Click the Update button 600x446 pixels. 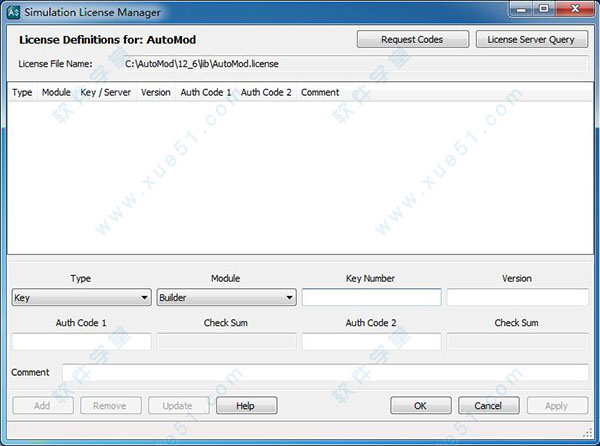tap(179, 405)
